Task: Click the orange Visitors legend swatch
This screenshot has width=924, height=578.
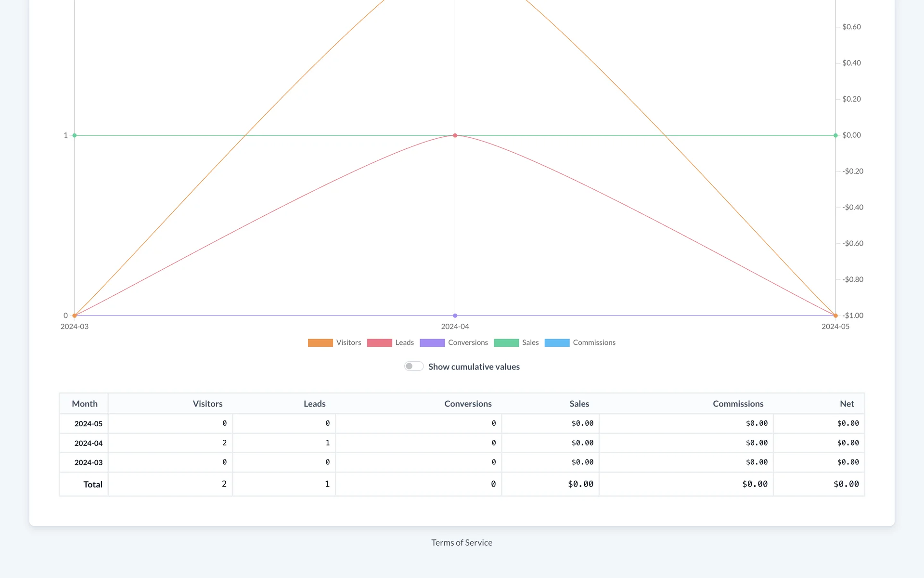Action: [320, 343]
